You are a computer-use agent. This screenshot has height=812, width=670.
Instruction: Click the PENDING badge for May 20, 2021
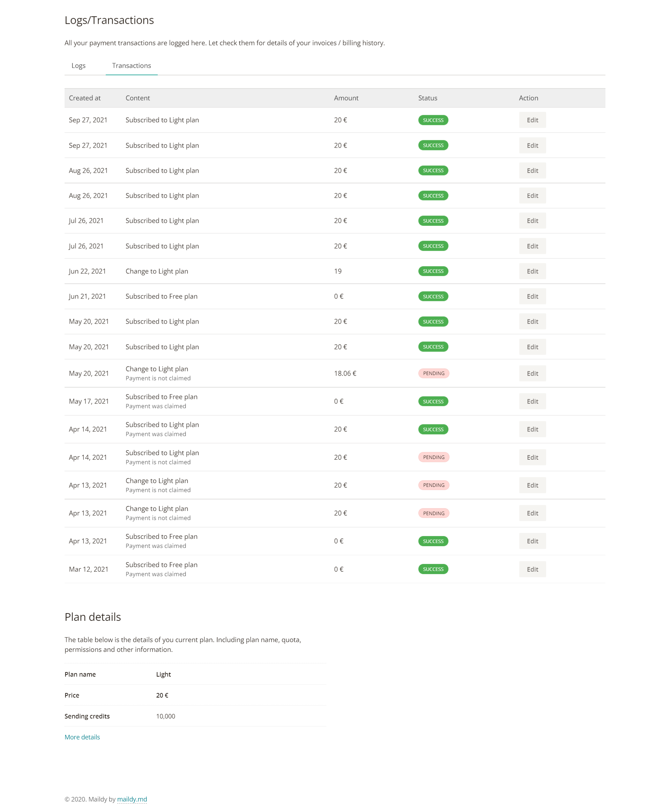click(x=433, y=374)
